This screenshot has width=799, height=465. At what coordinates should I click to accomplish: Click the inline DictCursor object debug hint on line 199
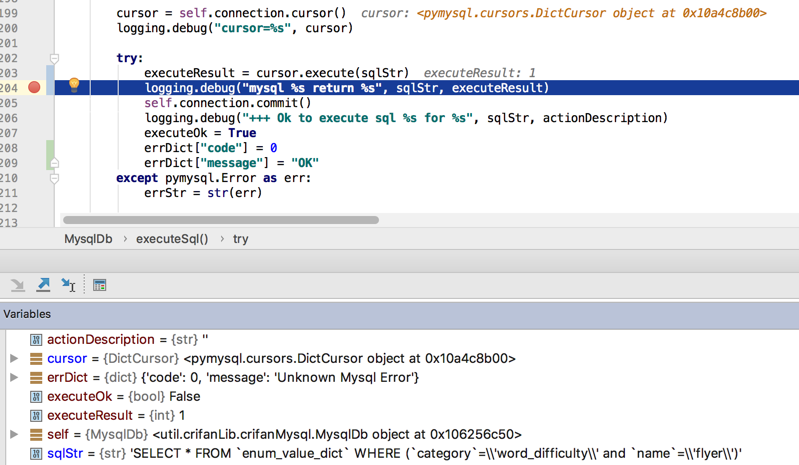point(564,13)
